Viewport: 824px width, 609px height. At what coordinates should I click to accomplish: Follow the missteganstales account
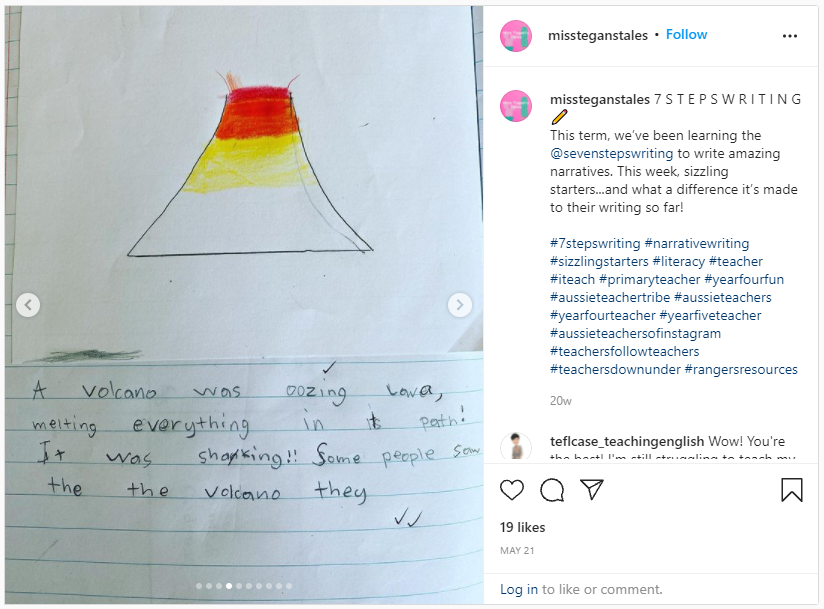(x=686, y=35)
